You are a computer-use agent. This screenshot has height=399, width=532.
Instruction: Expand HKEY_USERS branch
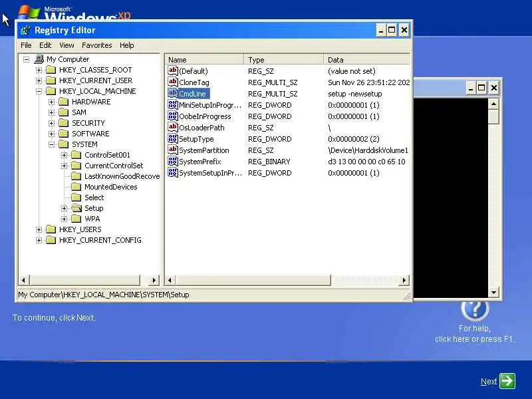(39, 229)
